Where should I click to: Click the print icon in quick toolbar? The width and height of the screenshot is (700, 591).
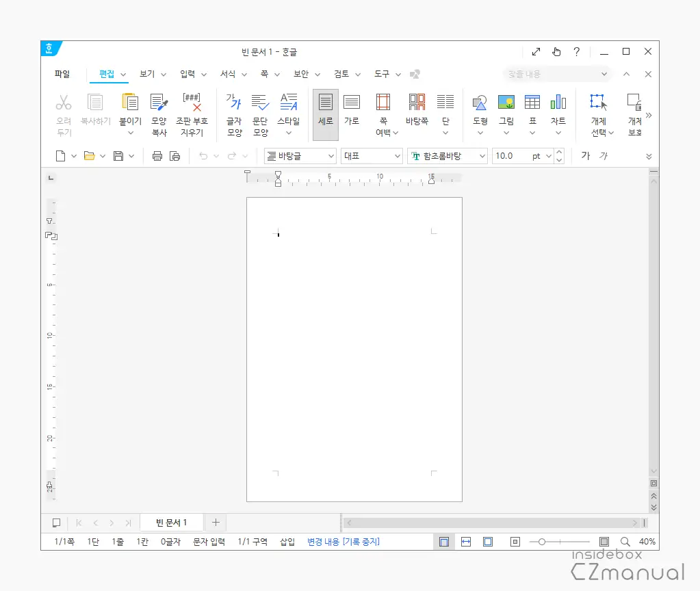157,156
